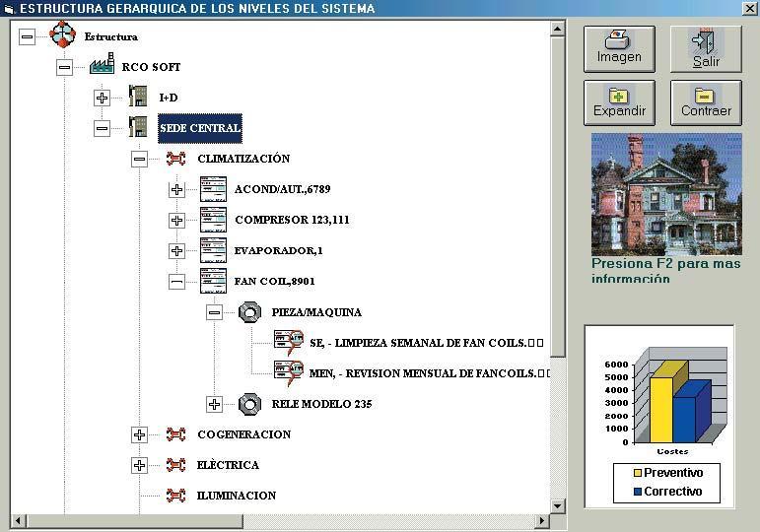This screenshot has height=532, width=760.
Task: Click the red pipe icon beside CLIMATIZACIÓN
Action: (x=175, y=159)
